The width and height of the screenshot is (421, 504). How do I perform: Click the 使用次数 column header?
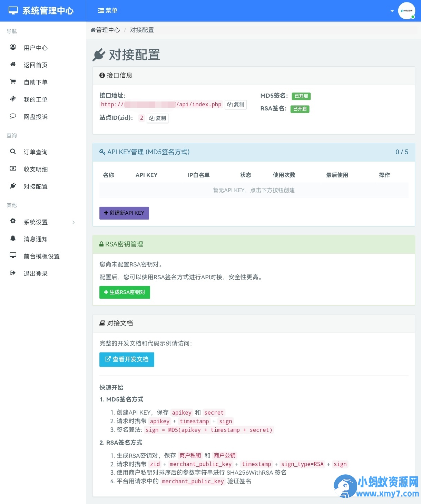(x=284, y=175)
